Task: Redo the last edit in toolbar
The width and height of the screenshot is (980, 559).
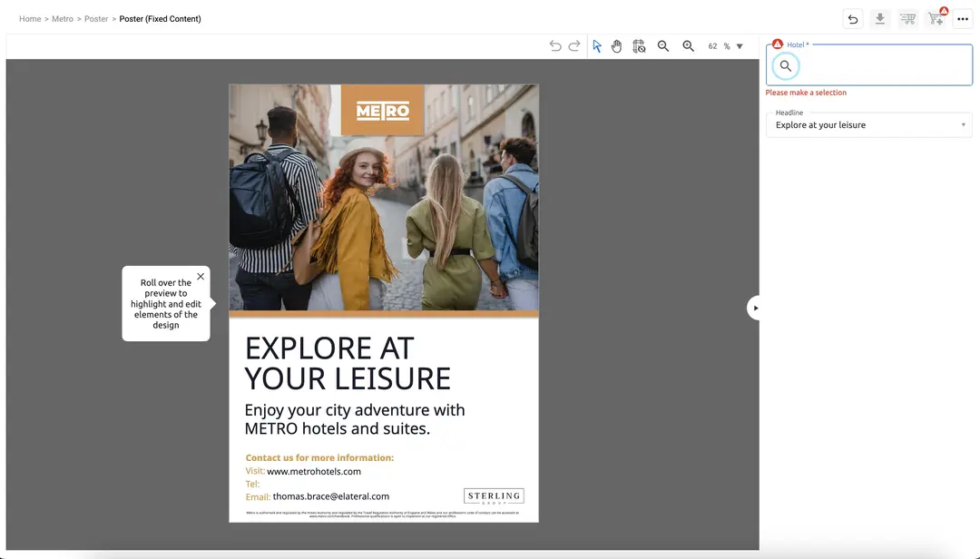Action: click(x=574, y=46)
